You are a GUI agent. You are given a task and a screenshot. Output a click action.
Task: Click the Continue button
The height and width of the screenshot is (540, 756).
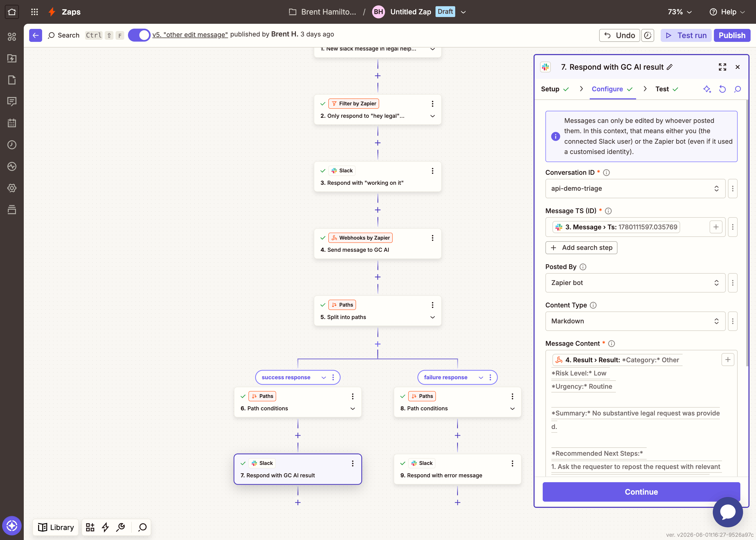(x=641, y=492)
